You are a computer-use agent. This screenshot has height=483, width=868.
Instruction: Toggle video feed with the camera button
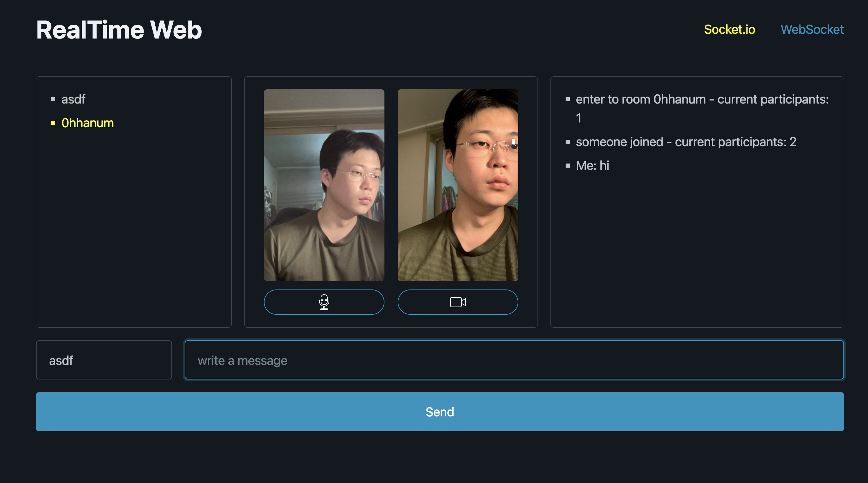coord(457,302)
